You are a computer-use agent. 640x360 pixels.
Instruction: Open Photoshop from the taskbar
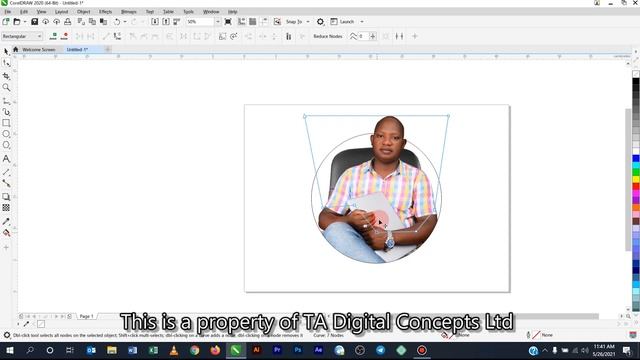point(298,350)
